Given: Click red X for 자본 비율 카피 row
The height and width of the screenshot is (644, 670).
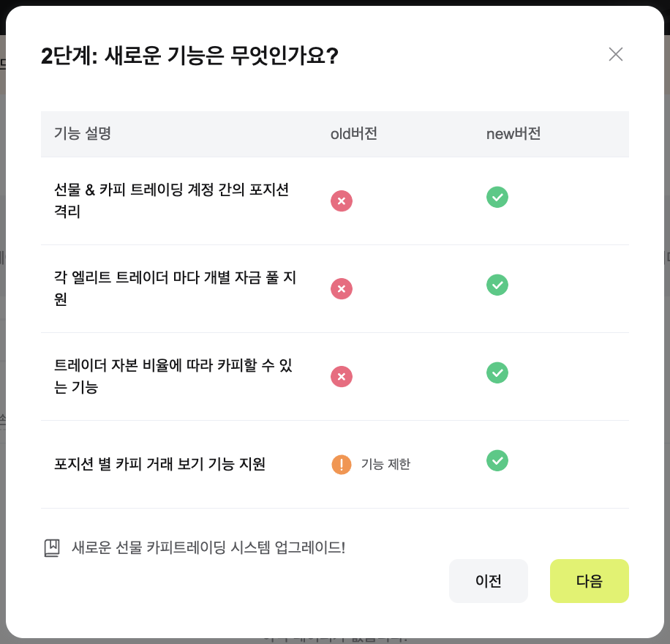Looking at the screenshot, I should point(342,376).
